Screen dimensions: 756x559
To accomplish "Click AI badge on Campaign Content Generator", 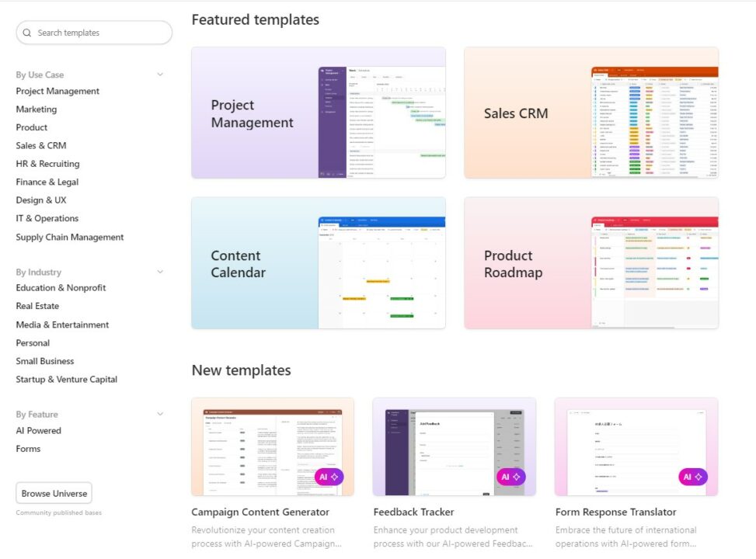I will tap(329, 477).
